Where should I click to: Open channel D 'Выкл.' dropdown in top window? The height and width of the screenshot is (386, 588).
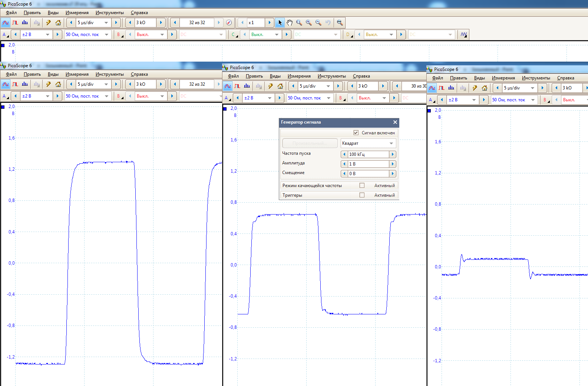391,35
